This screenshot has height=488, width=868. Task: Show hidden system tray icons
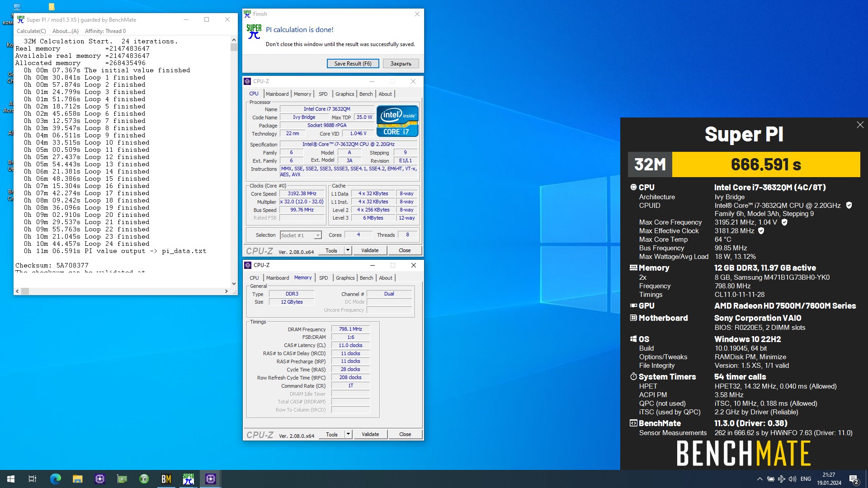tap(759, 479)
